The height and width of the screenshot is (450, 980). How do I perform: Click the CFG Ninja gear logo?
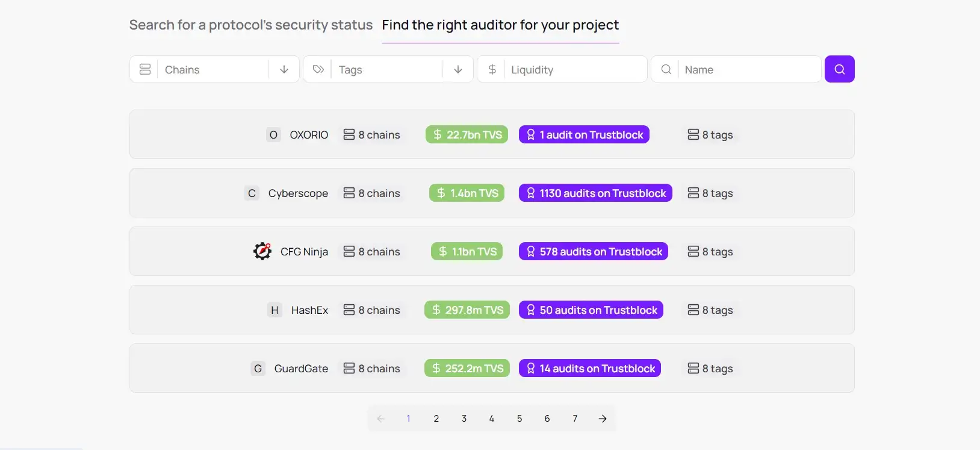pyautogui.click(x=262, y=251)
